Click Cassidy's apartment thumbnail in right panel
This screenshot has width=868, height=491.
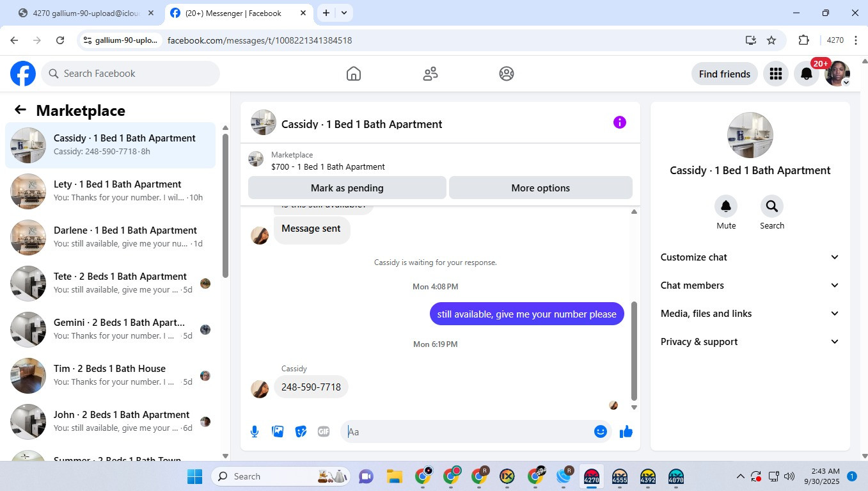(750, 135)
